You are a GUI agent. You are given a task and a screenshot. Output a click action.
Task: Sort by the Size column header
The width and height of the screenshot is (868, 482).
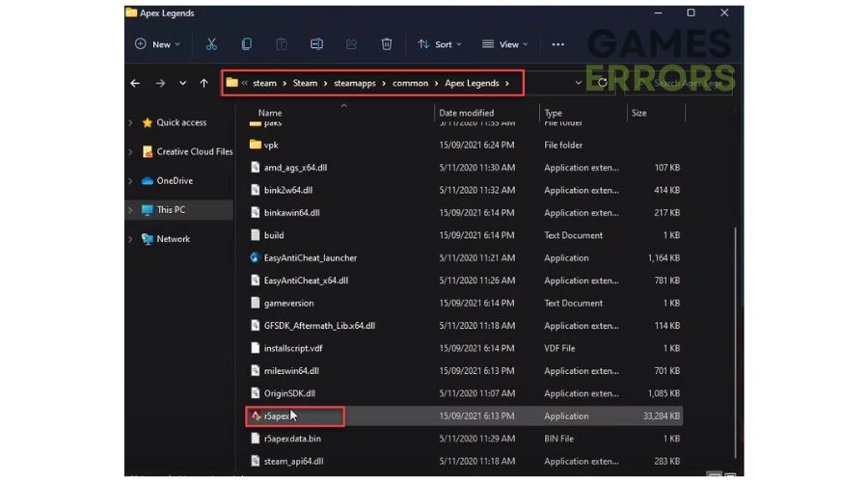tap(638, 113)
